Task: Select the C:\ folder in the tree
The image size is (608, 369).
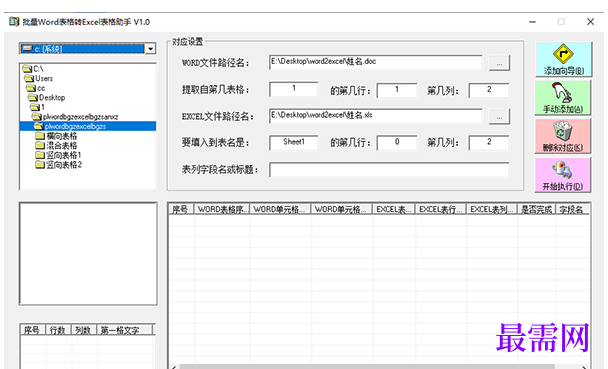Action: (x=33, y=69)
